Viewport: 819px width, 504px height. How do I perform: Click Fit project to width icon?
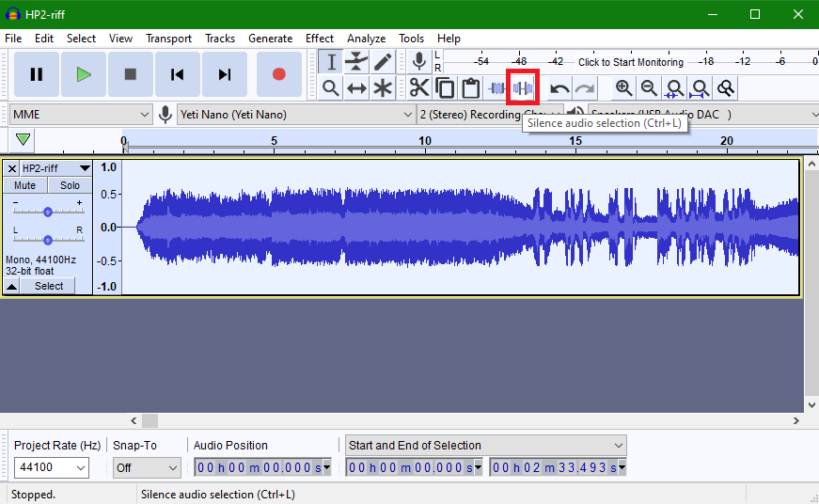coord(701,87)
